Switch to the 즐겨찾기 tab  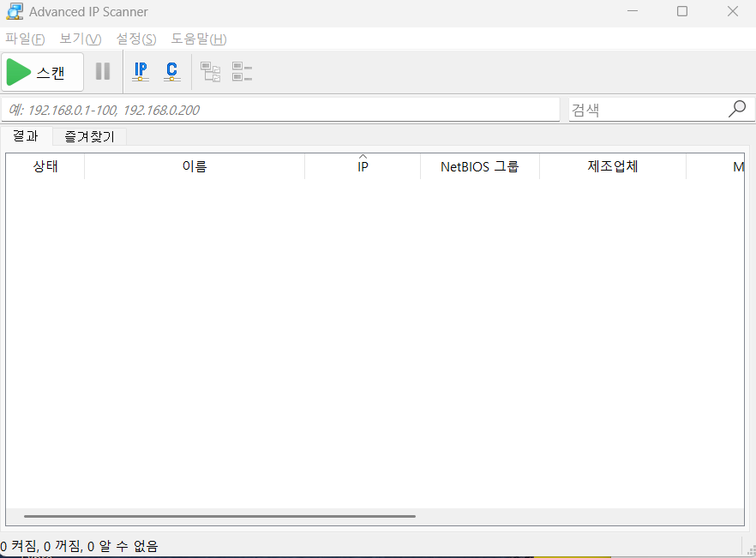coord(90,136)
